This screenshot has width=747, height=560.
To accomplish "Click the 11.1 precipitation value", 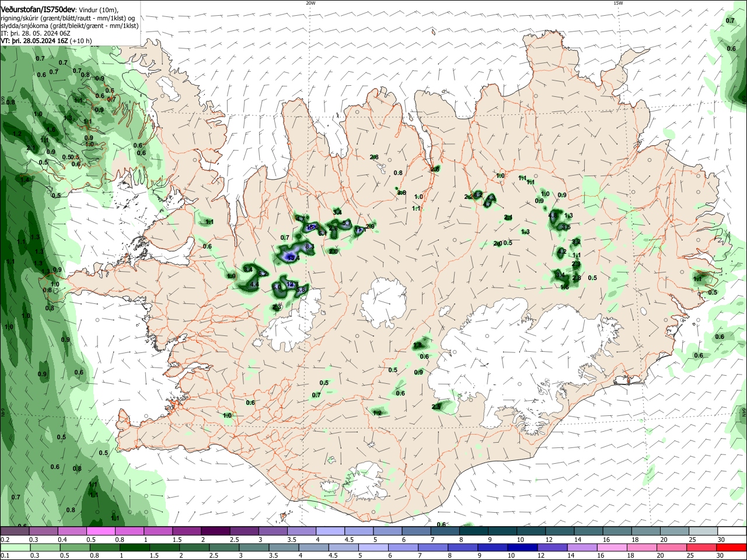I will (360, 230).
